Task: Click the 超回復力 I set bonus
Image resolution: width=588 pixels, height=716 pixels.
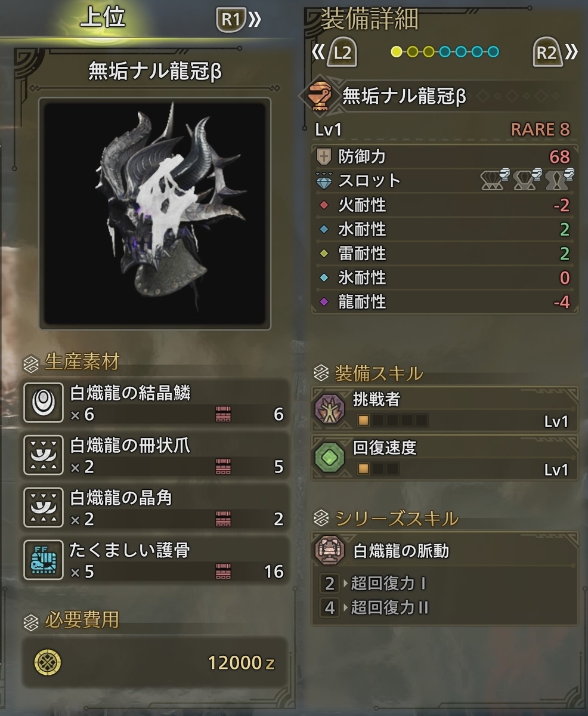Action: click(382, 583)
